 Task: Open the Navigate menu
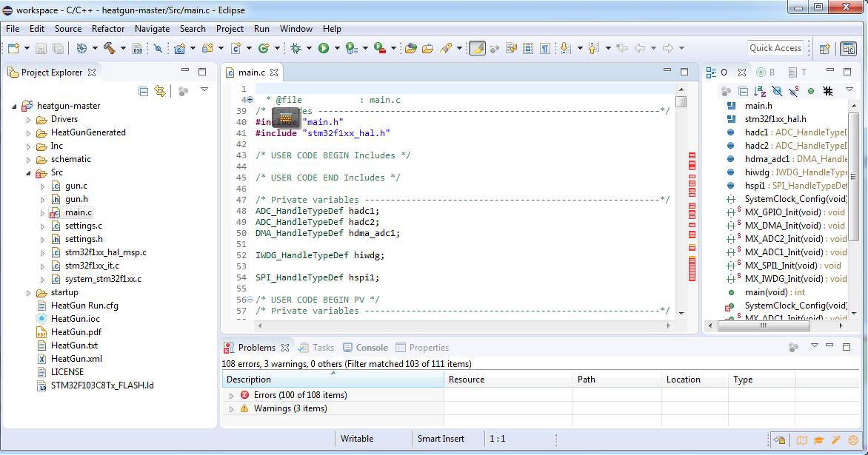[153, 29]
